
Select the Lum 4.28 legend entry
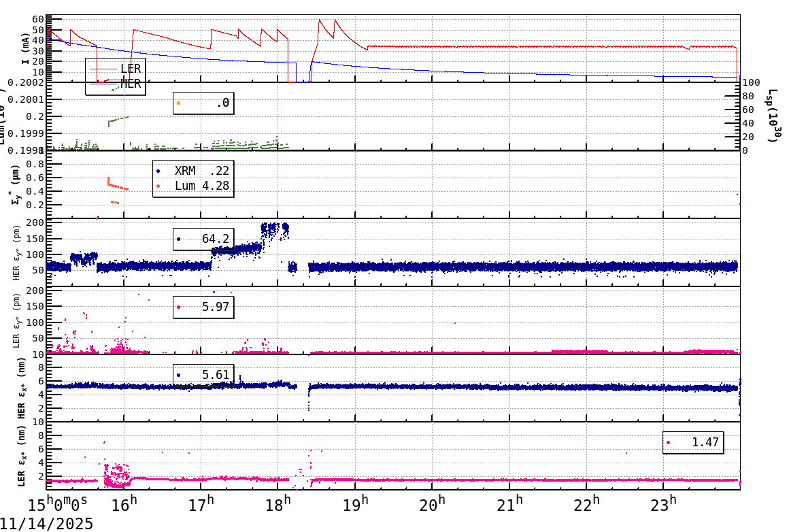click(193, 186)
